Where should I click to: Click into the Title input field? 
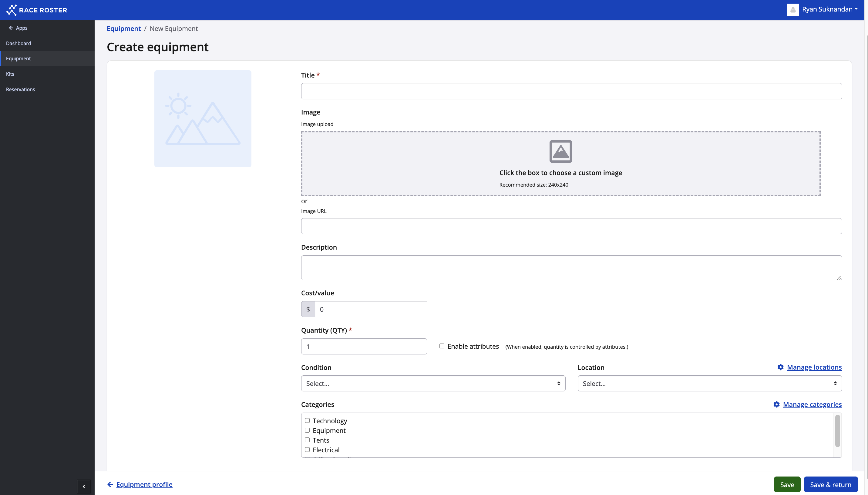571,91
